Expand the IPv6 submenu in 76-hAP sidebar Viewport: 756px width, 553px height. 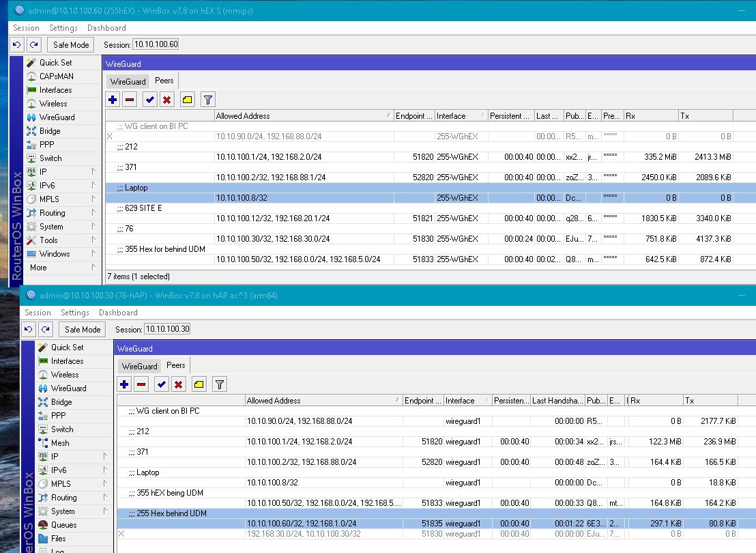pos(59,470)
